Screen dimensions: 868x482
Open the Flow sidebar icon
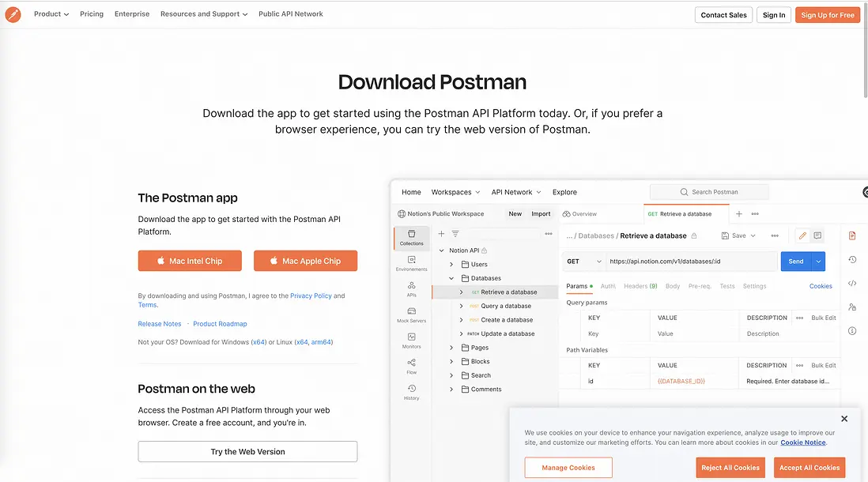411,366
